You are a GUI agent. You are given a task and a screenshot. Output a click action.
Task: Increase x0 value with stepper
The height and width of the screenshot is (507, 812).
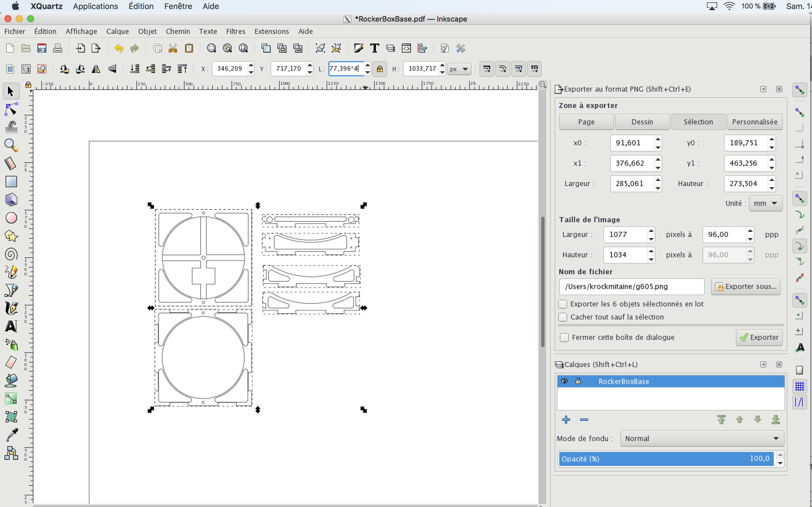point(658,139)
